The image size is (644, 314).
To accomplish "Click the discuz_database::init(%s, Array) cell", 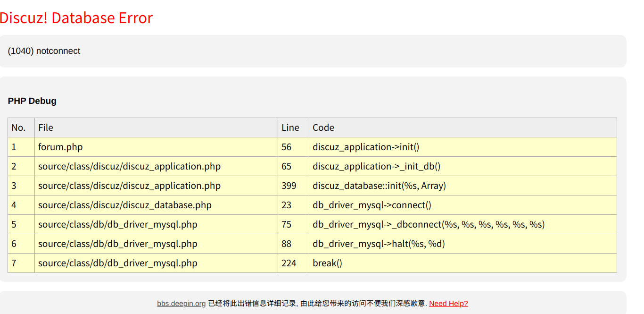I will [463, 186].
